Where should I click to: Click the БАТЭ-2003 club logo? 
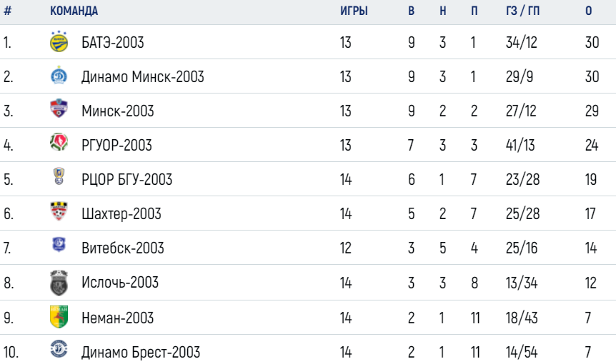[59, 41]
